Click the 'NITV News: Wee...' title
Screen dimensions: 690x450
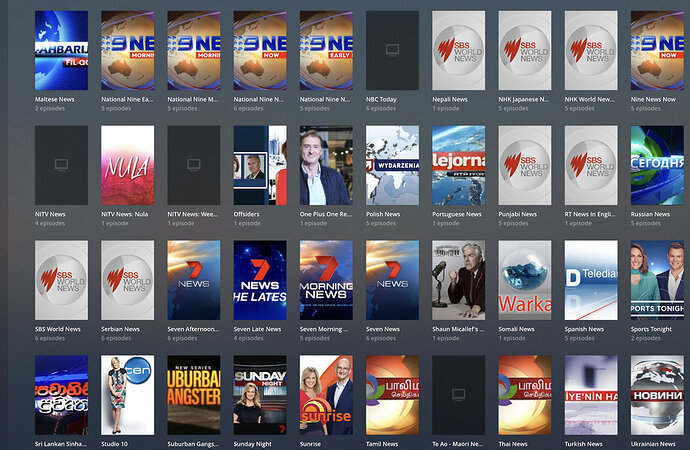193,214
